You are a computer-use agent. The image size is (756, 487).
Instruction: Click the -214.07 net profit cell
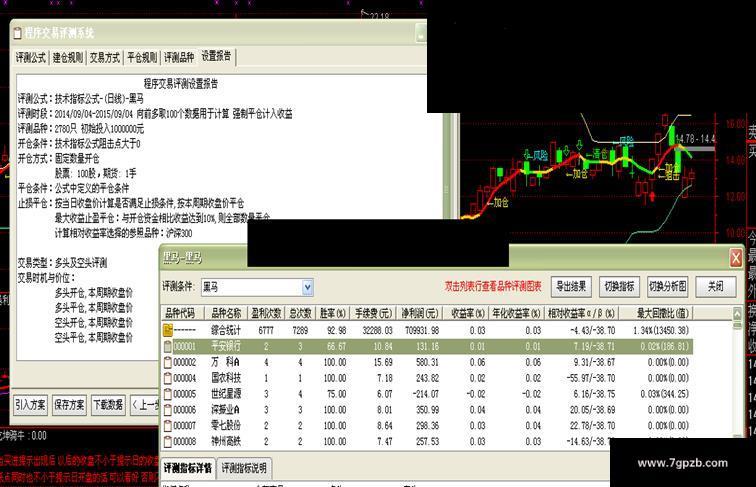tap(425, 394)
